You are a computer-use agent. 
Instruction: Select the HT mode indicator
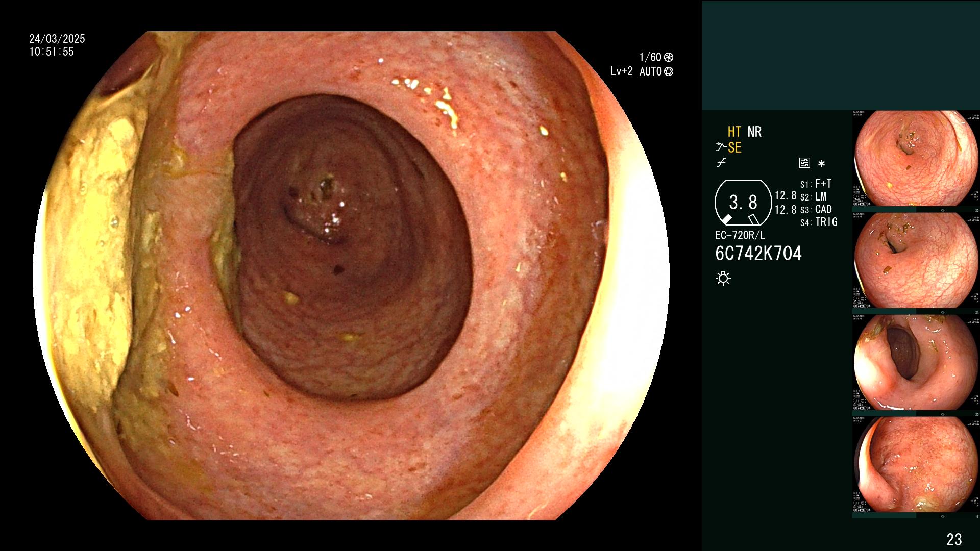point(734,132)
